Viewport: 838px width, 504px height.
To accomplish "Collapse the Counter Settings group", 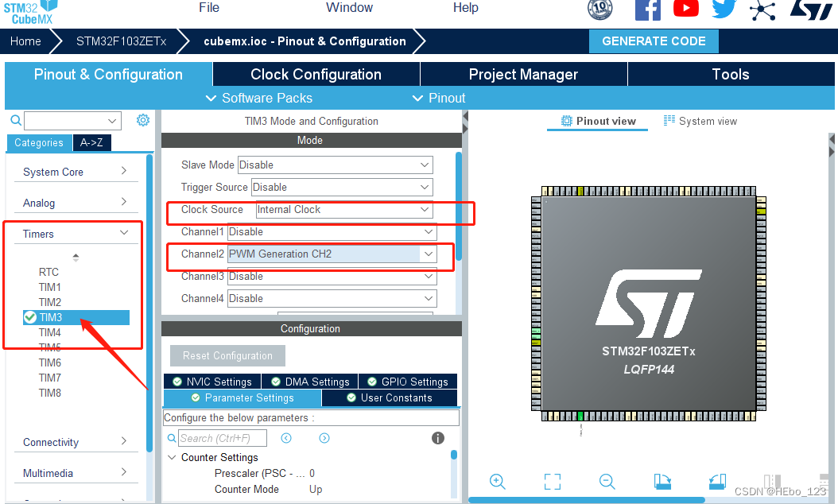I will (x=172, y=458).
